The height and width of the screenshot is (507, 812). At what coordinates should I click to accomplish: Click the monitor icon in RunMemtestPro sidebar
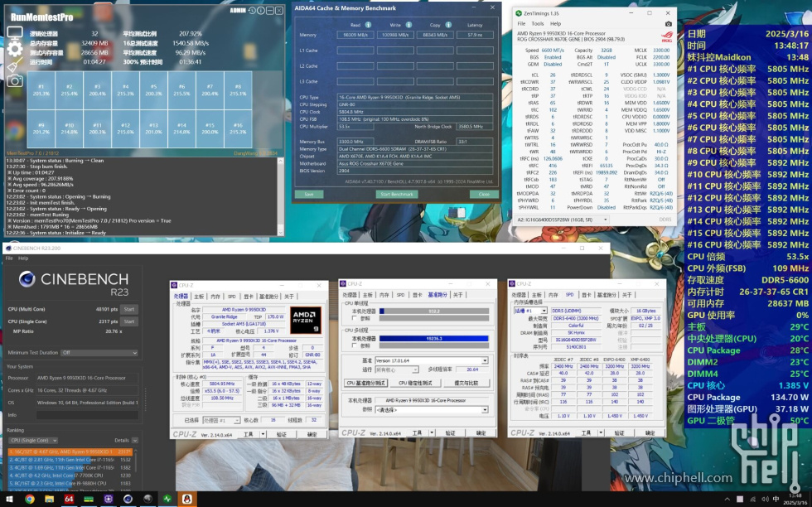(x=15, y=33)
